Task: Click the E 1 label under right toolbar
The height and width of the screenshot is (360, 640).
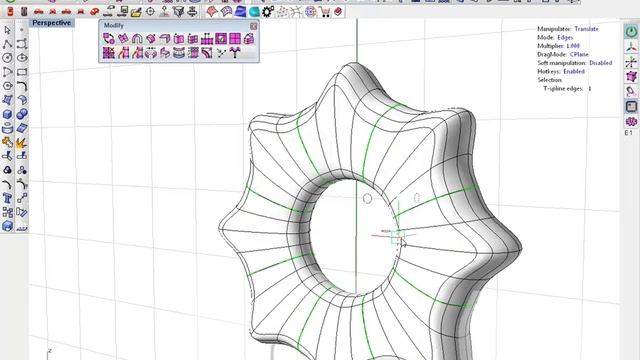Action: point(628,133)
